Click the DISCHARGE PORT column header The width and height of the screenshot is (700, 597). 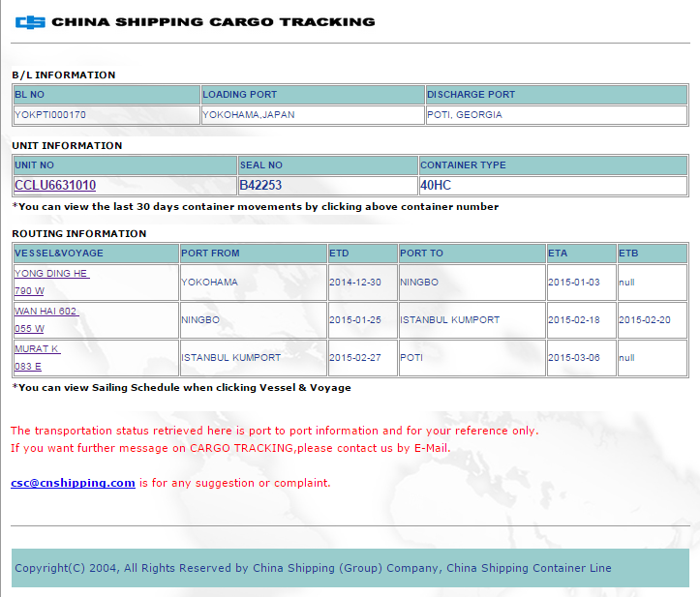[557, 95]
